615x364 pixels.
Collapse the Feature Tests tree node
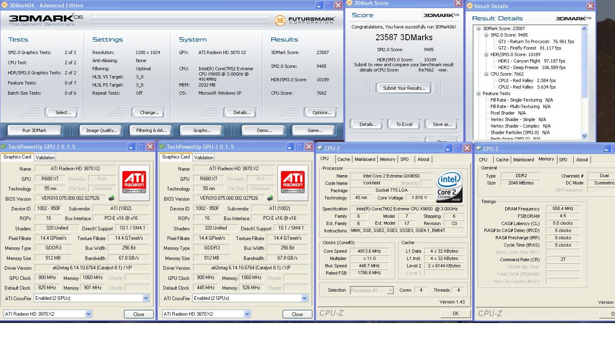click(x=479, y=93)
